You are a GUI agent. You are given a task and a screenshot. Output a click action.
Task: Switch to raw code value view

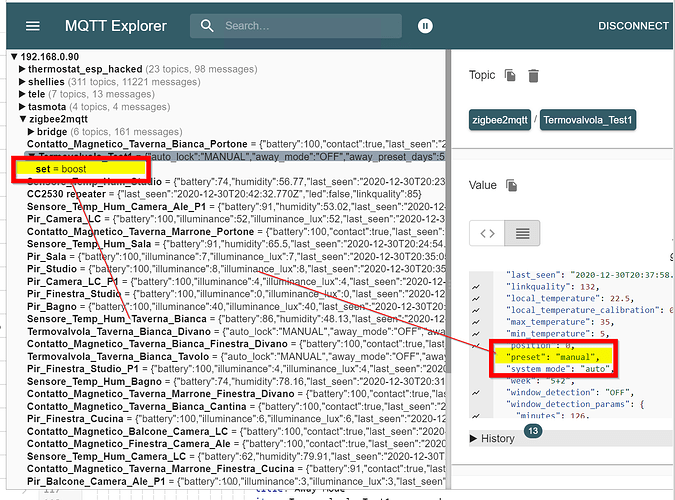pos(488,234)
